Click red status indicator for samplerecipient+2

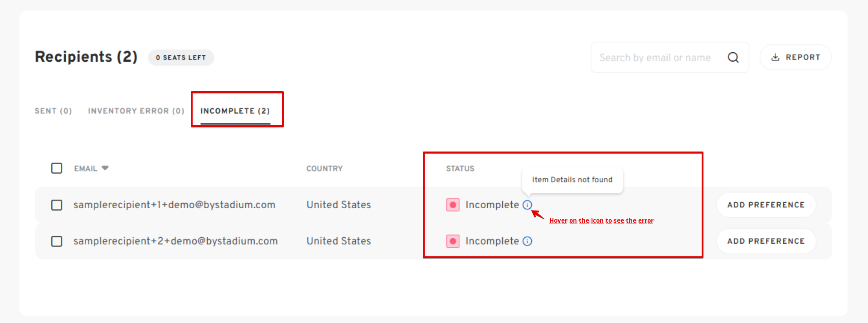(453, 241)
